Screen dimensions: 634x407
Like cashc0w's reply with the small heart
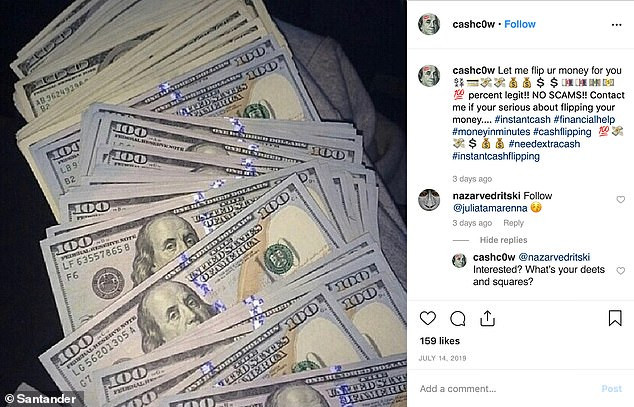(621, 271)
